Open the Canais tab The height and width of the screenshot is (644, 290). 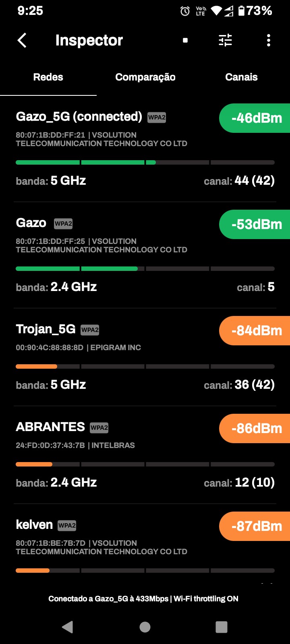(241, 77)
